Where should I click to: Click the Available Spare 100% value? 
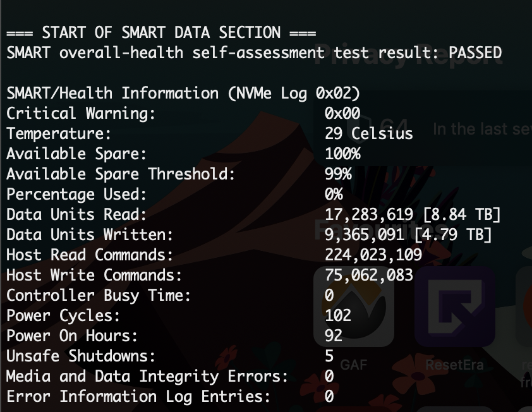342,154
